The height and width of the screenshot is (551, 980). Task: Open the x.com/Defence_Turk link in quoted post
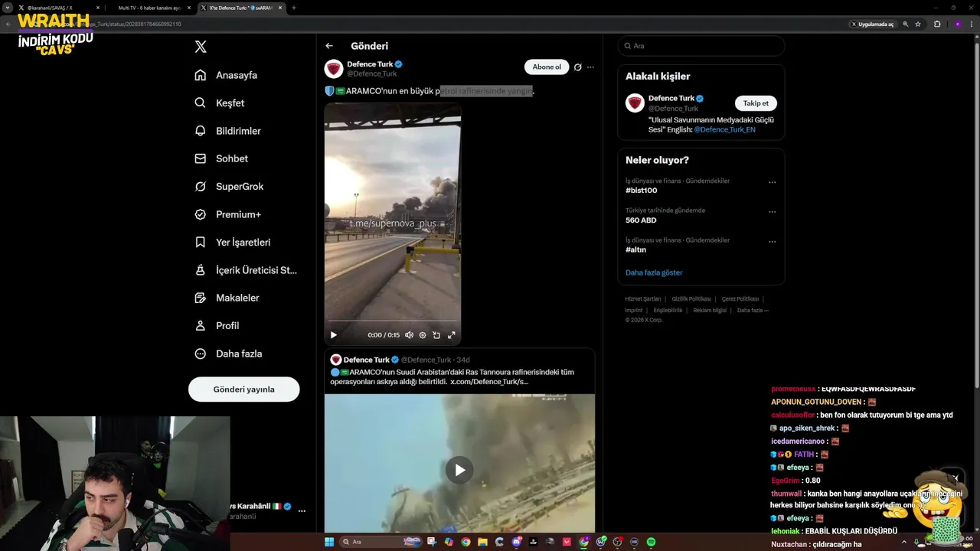click(x=489, y=381)
